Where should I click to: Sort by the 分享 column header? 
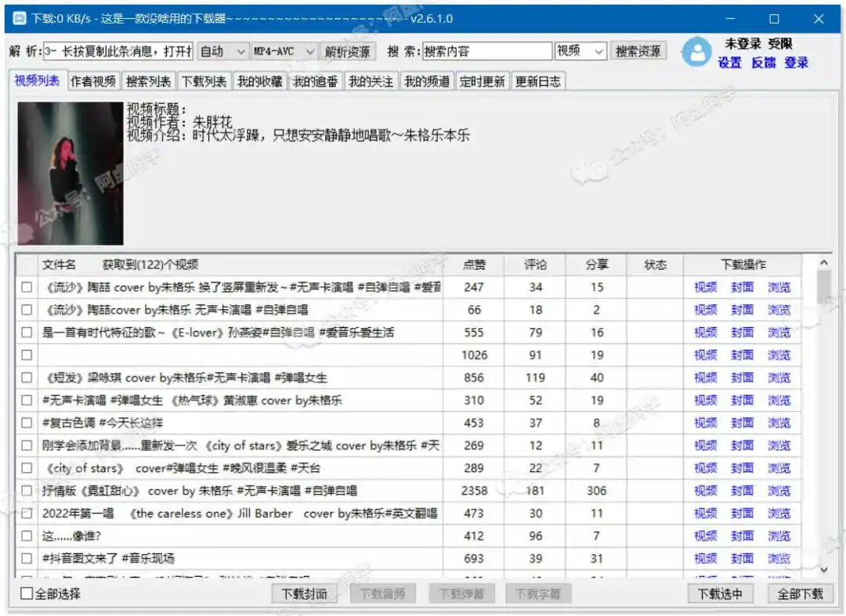(597, 265)
